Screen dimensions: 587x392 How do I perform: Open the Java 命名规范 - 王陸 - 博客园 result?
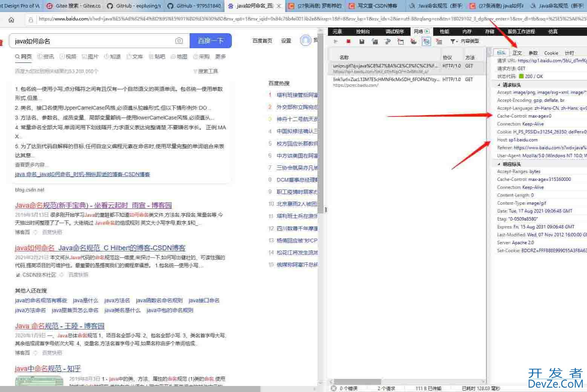(x=60, y=326)
